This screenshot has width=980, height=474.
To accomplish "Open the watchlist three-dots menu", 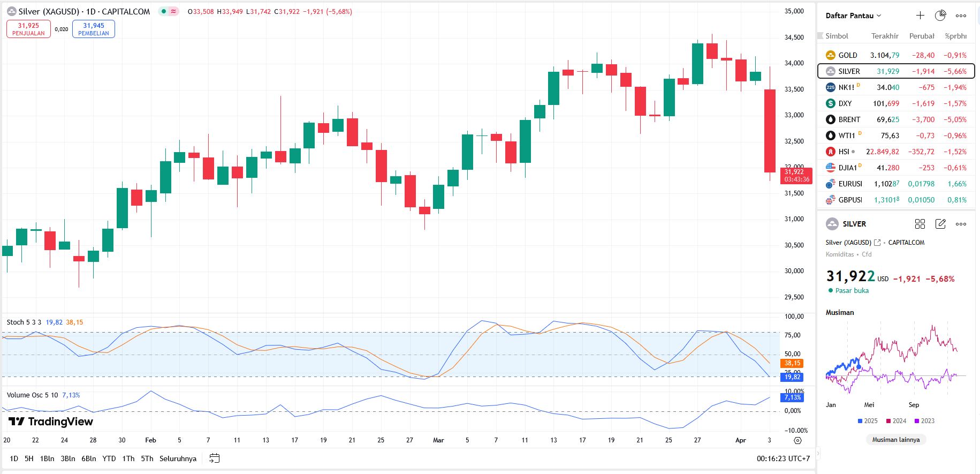I will [961, 16].
